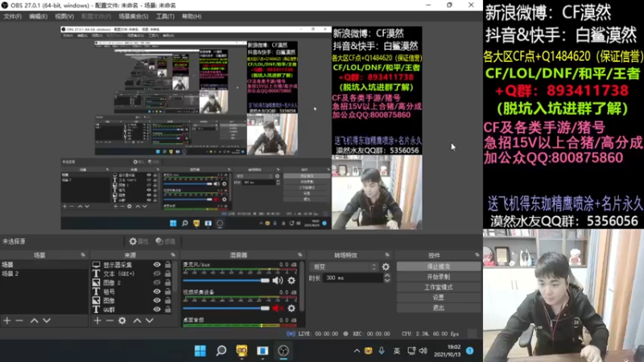644x362 pixels.
Task: Open Windows taskbar search
Action: click(x=221, y=351)
